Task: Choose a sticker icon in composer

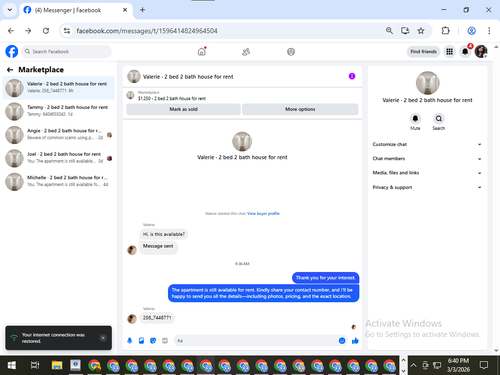Action: [x=153, y=341]
